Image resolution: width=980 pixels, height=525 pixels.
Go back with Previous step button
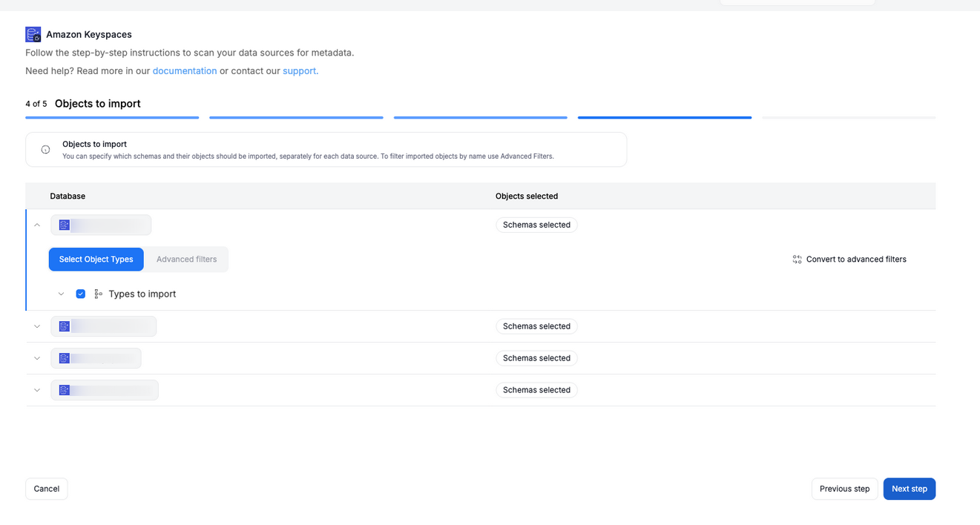pos(845,489)
